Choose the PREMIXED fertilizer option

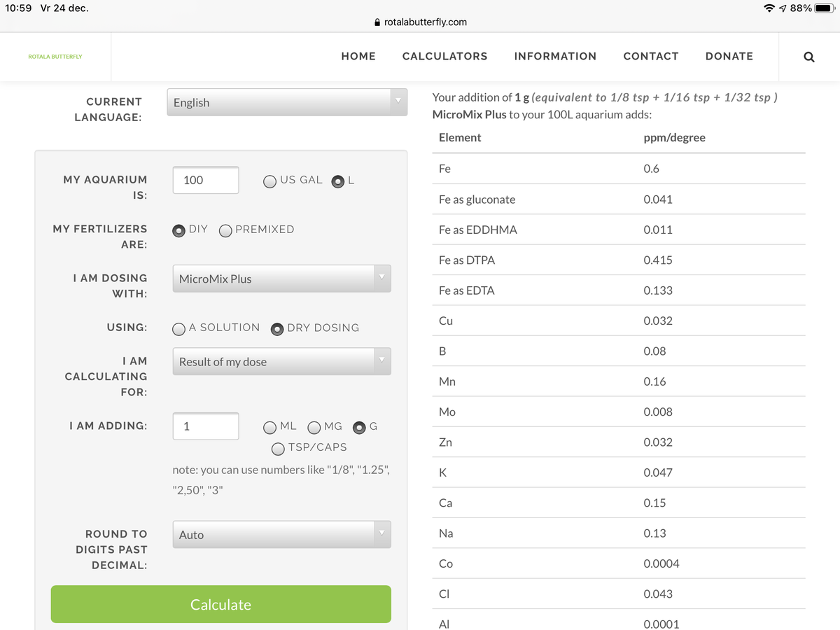pos(226,230)
